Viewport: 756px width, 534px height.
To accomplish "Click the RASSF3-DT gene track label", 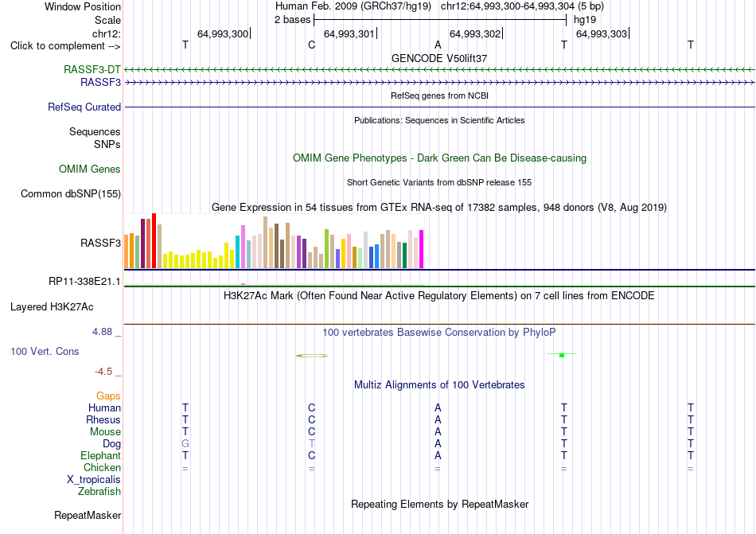I will coord(92,69).
